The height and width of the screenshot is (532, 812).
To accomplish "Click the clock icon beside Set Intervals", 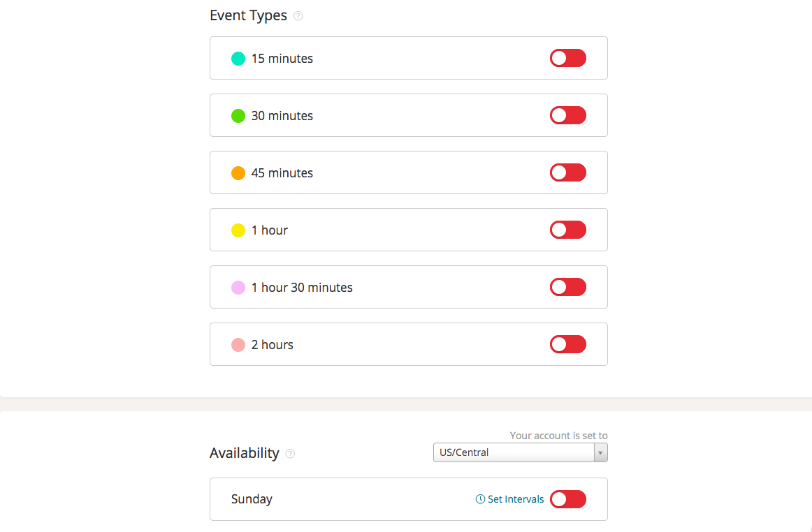I will [479, 499].
